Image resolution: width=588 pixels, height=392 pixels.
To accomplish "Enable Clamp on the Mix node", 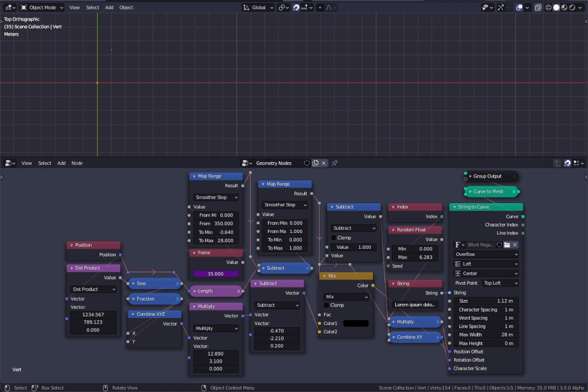I will tap(327, 305).
